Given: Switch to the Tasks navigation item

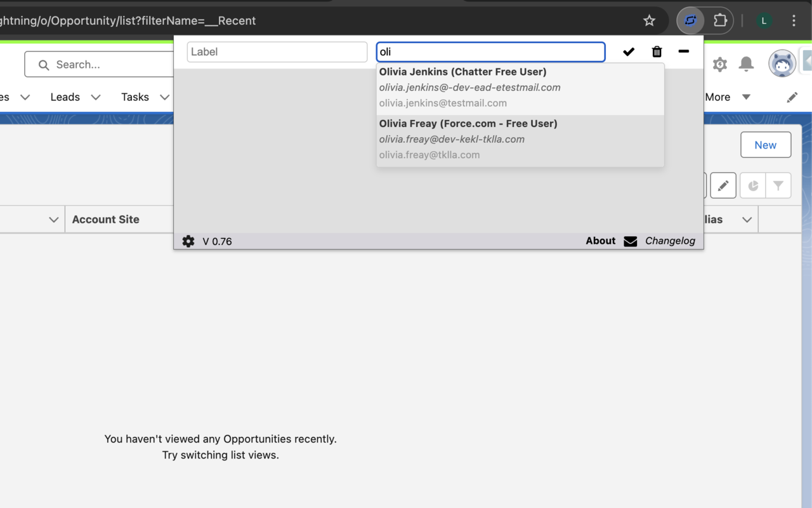Looking at the screenshot, I should pos(134,97).
